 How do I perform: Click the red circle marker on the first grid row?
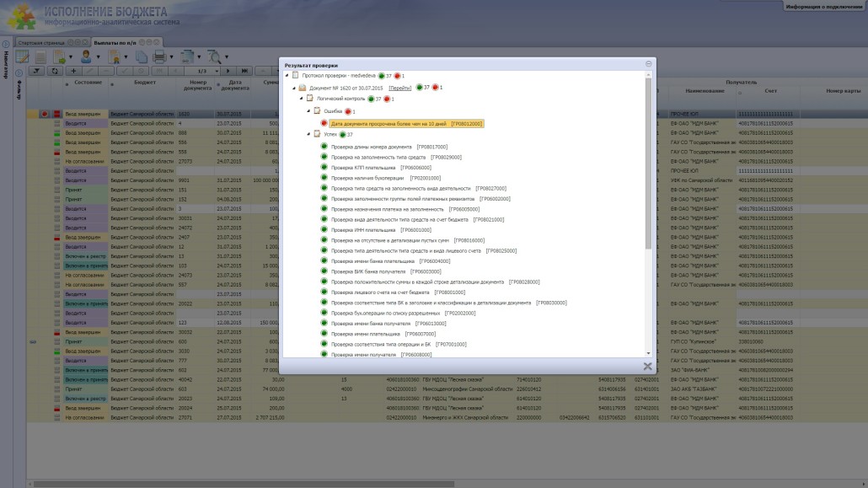(x=45, y=114)
